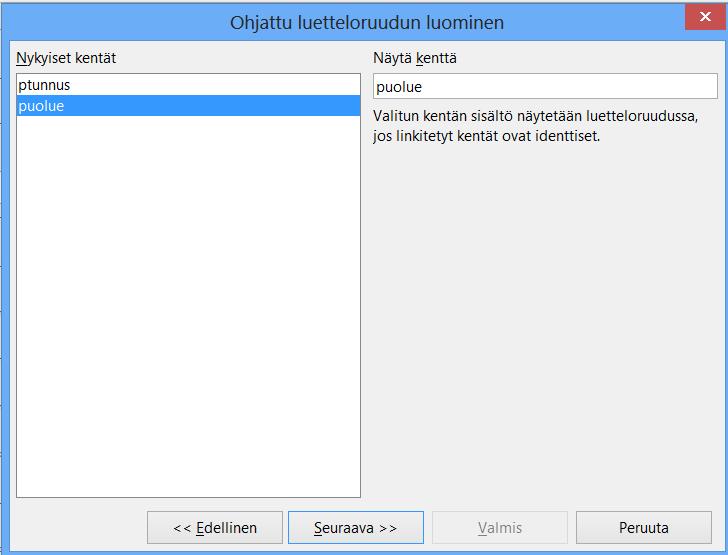Click the dialog title Ohjattu luetteloruudun luominen
728x555 pixels.
pos(367,22)
